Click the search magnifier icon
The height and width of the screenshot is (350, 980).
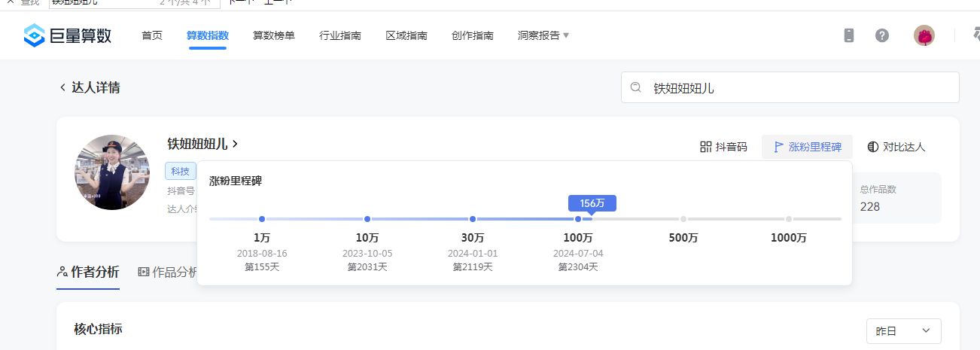click(636, 87)
